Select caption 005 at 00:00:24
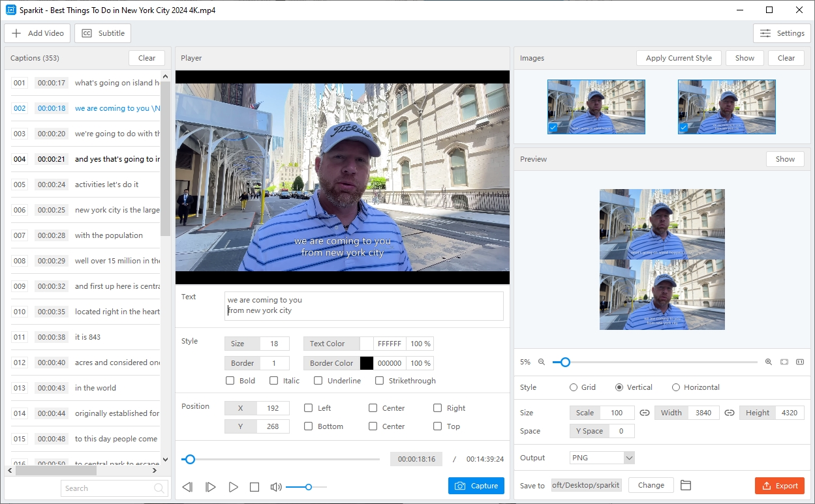Screen dimensions: 815x504 click(x=85, y=185)
